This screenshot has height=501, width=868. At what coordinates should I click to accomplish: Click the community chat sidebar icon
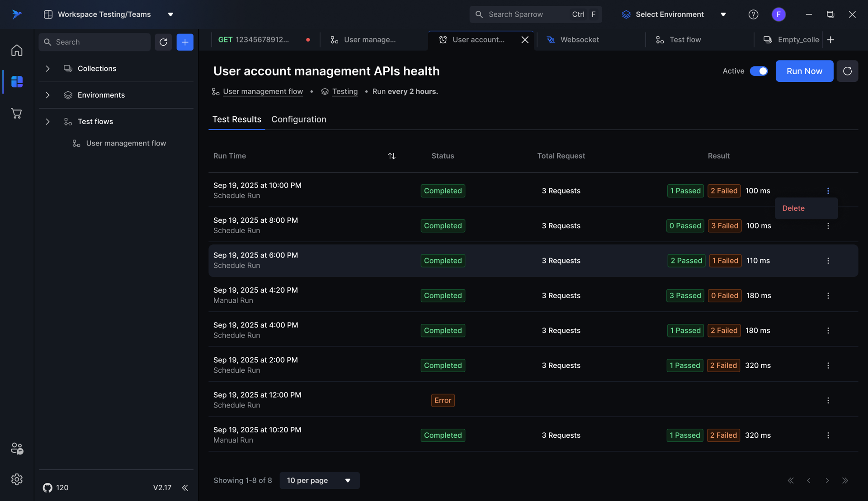tap(17, 448)
